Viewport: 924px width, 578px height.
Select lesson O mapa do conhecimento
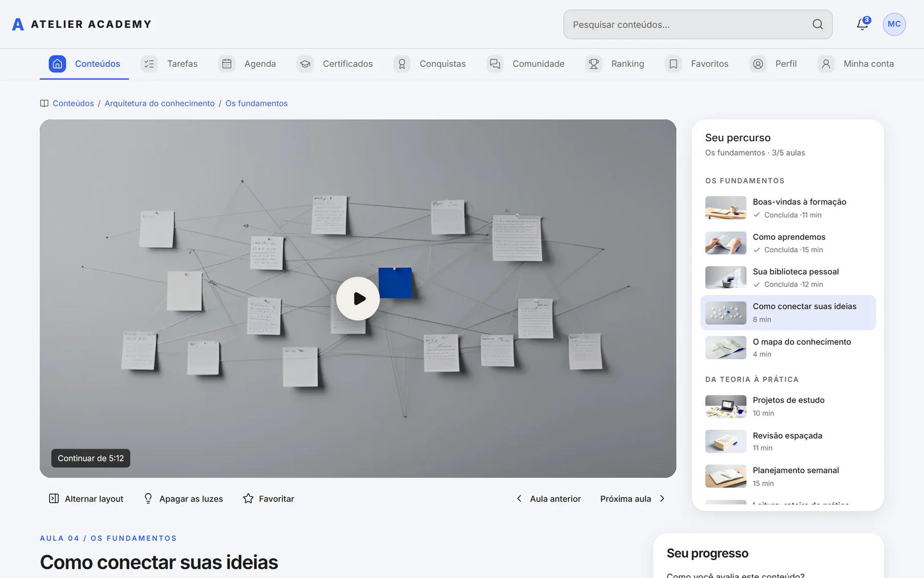coord(788,347)
